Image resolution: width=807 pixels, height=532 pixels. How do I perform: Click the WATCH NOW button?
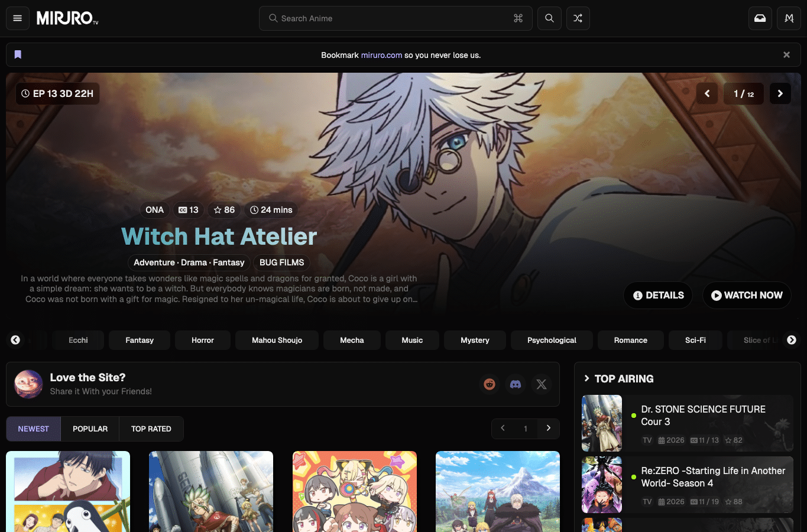747,295
